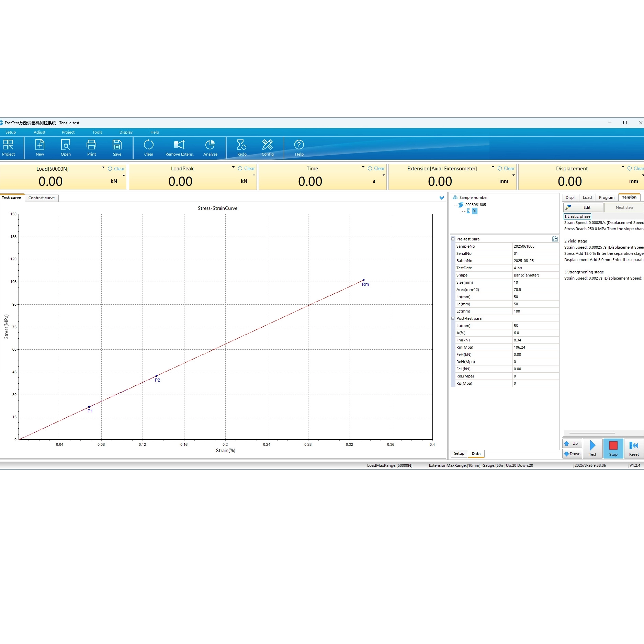Click the Edit button in Tension panel
This screenshot has height=644, width=644.
coord(583,207)
